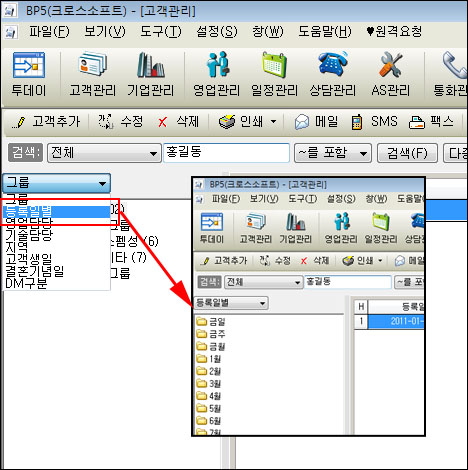
Task: Open the 설정(S) menu
Action: click(217, 32)
